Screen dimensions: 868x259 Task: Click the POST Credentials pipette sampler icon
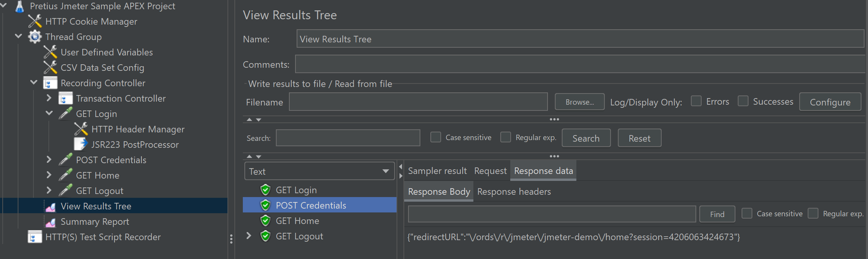66,160
